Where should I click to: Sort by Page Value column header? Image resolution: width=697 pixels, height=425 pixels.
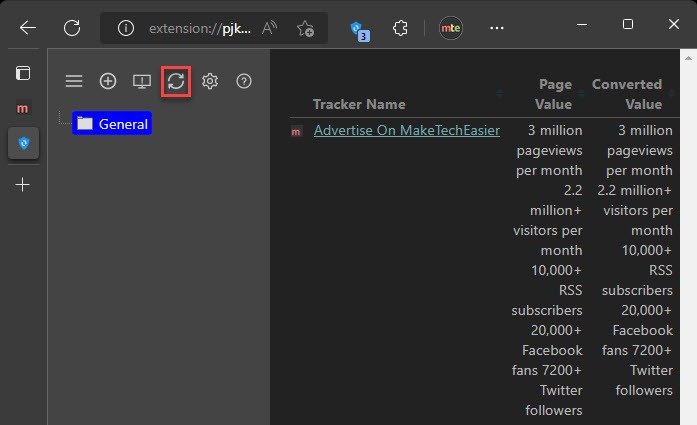(x=553, y=94)
